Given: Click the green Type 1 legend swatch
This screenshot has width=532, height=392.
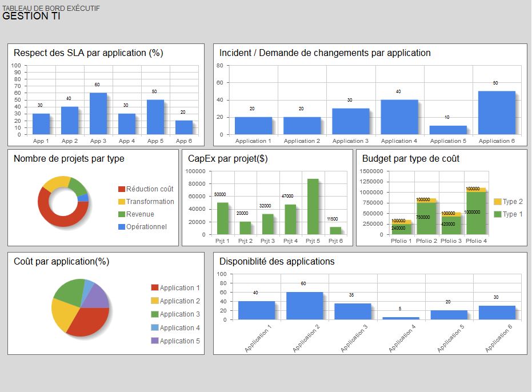Looking at the screenshot, I should coord(498,214).
